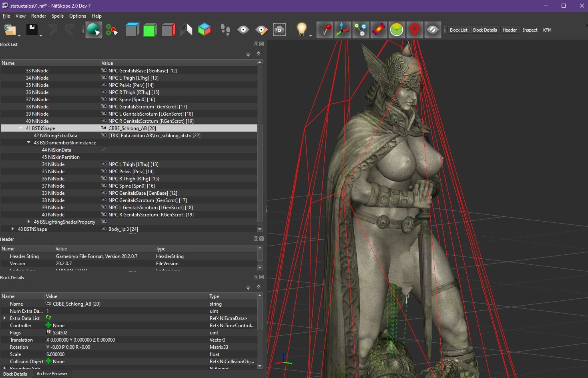Switch to front view green cube icon
Viewport: 588px width, 378px height.
[150, 30]
